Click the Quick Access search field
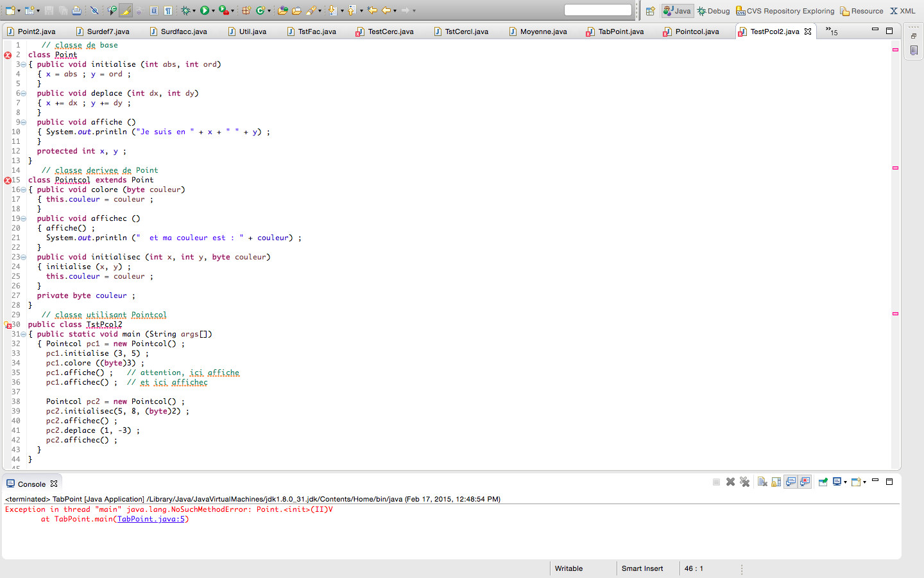This screenshot has height=578, width=924. [598, 10]
